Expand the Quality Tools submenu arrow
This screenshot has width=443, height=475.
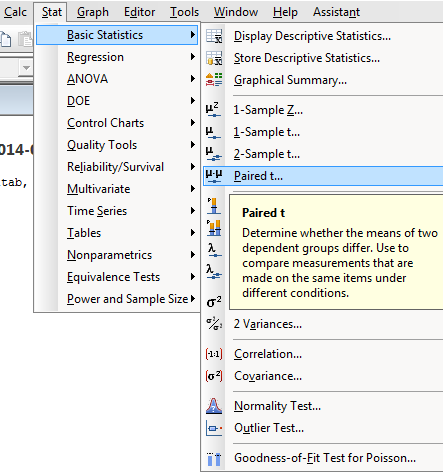pos(193,145)
